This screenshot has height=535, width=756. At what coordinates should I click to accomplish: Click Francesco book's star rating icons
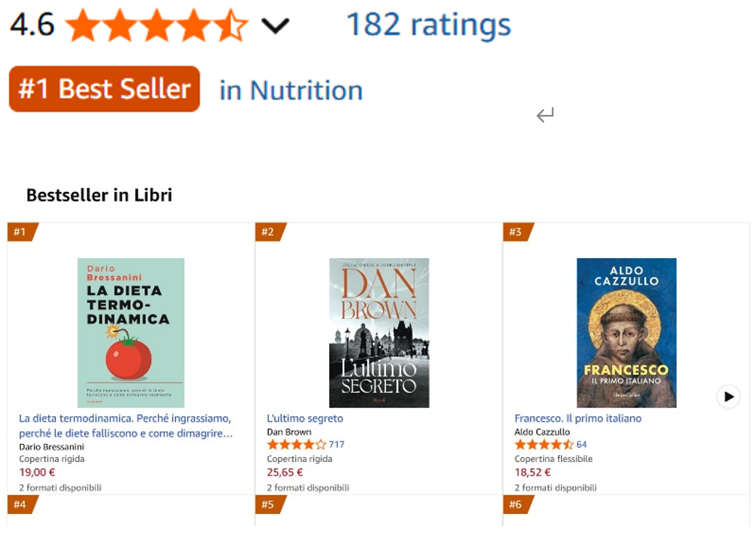click(x=544, y=445)
